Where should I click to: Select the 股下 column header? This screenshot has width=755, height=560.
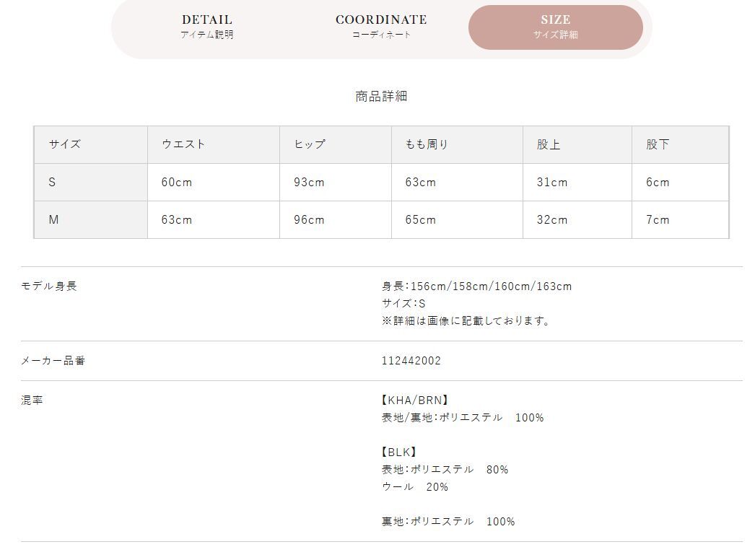[658, 144]
